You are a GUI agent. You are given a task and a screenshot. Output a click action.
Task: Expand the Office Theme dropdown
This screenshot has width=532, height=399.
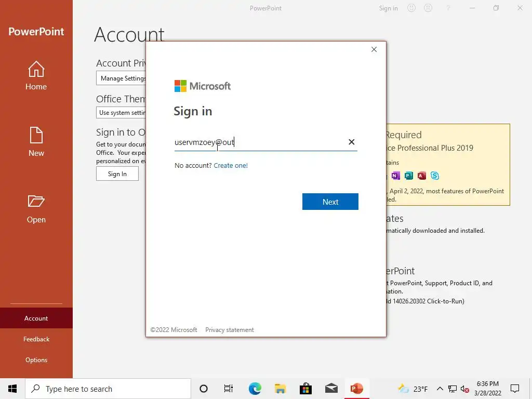click(121, 112)
